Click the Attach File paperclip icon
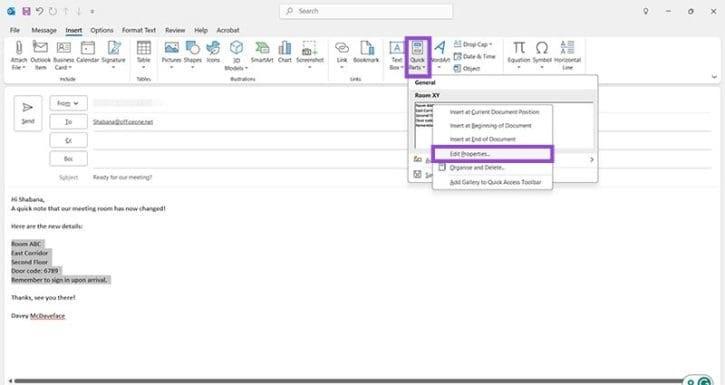The height and width of the screenshot is (385, 725). coord(18,48)
